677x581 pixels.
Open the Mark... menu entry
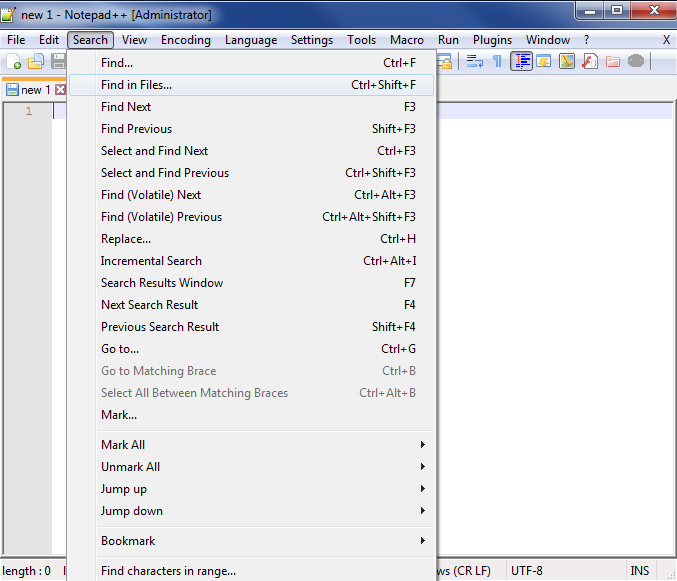pyautogui.click(x=251, y=415)
